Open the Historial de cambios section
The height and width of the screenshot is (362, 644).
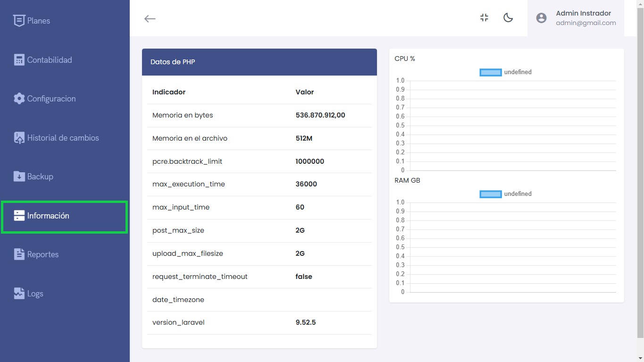tap(63, 138)
